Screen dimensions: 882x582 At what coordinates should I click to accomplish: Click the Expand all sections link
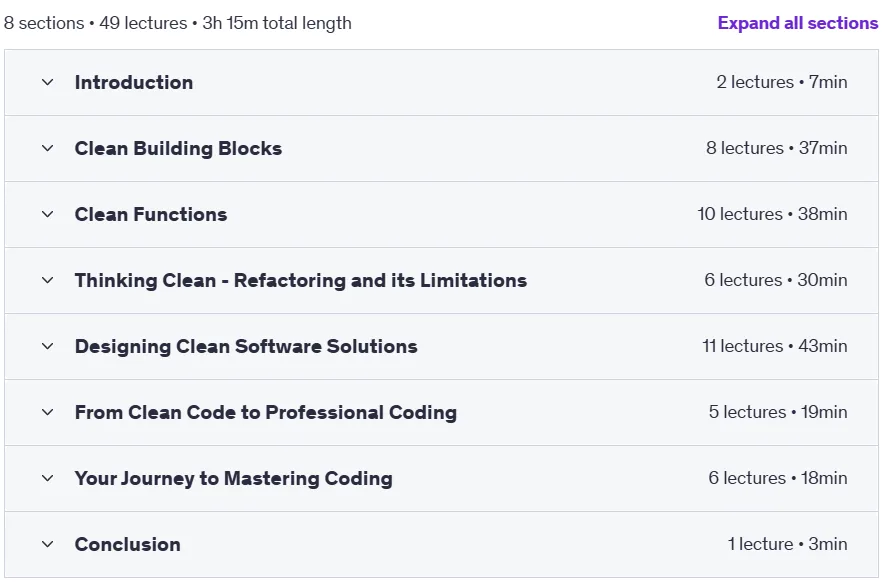(797, 23)
